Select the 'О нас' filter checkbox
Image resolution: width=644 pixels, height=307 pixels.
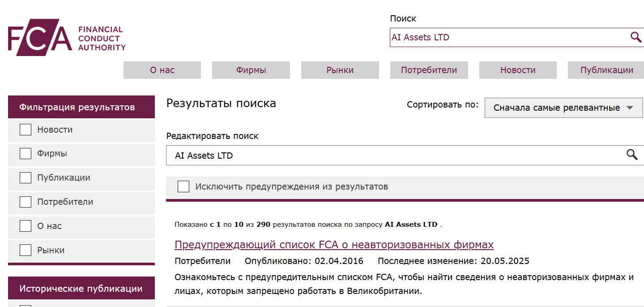[25, 226]
